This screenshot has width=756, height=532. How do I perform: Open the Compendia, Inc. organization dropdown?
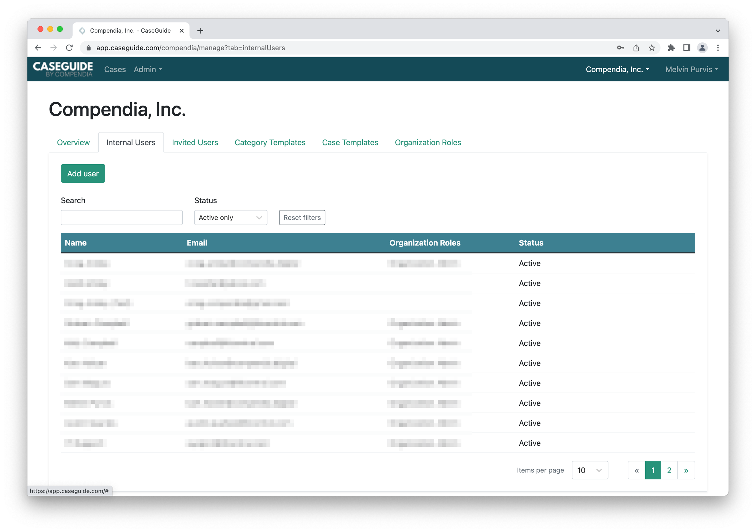pos(618,70)
